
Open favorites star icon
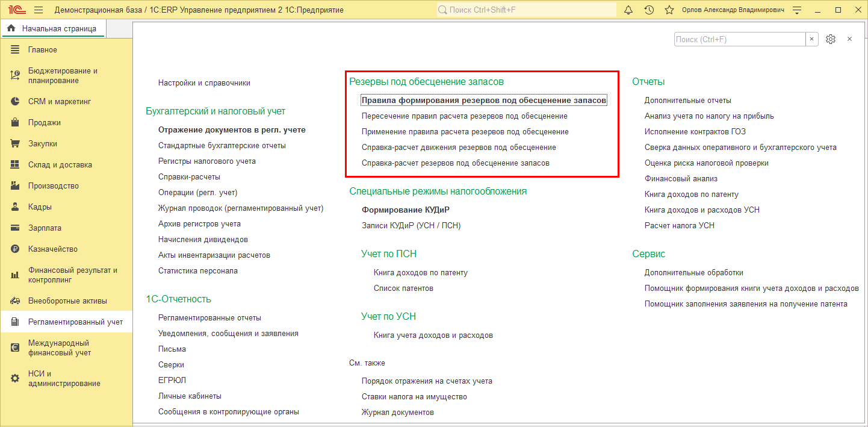[669, 10]
